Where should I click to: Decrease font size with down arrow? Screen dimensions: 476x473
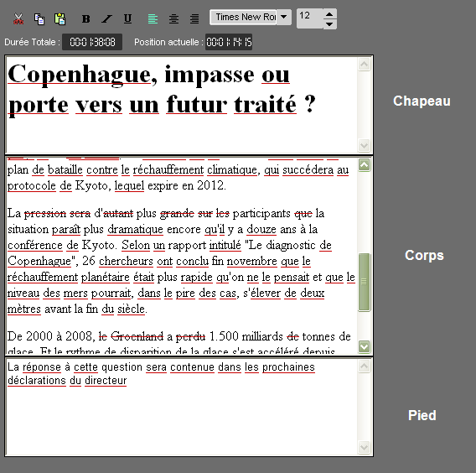tap(329, 24)
